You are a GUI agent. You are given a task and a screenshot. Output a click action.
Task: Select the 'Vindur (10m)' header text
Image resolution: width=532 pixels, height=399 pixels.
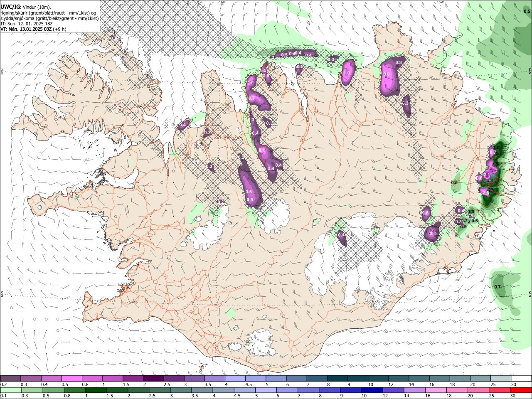pos(36,7)
